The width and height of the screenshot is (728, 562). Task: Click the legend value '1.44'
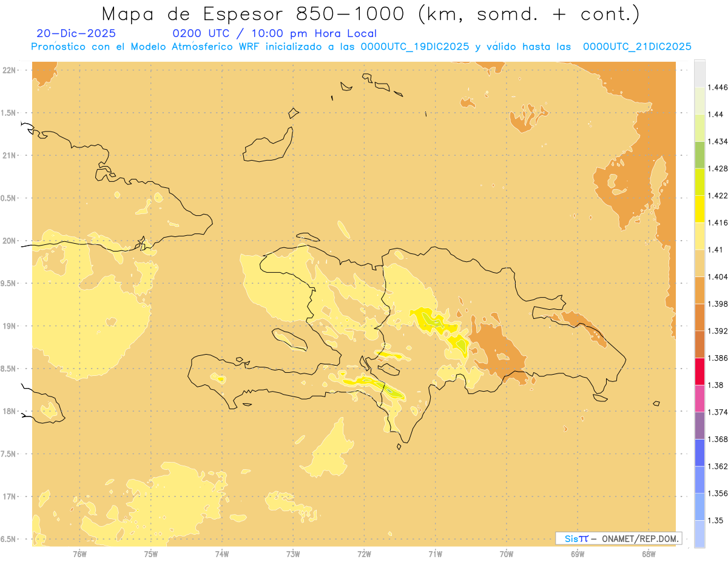pos(715,114)
